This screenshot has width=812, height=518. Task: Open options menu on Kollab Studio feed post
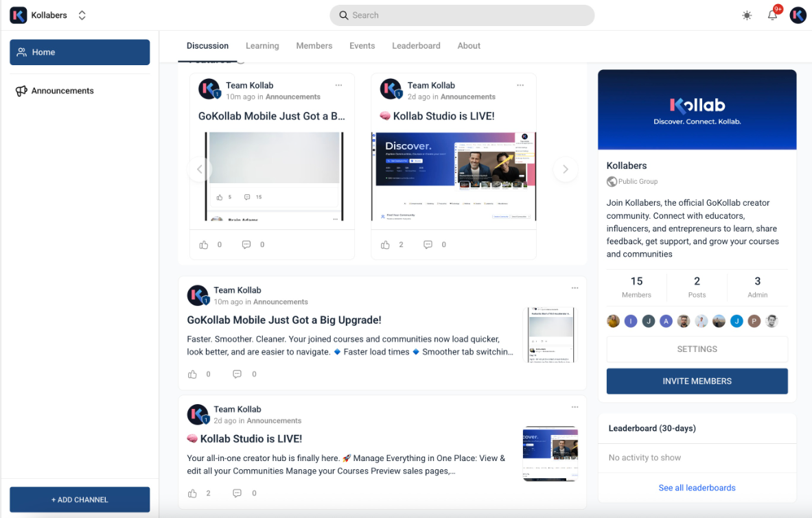[575, 408]
